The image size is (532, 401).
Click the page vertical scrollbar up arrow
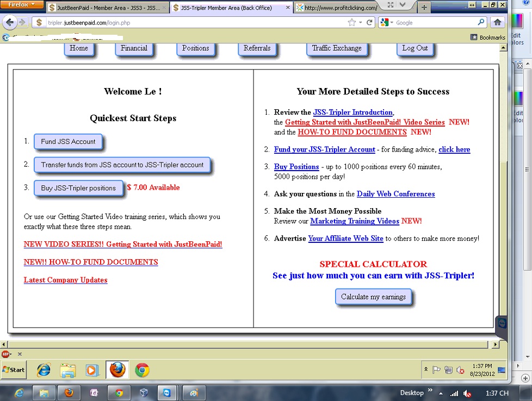[504, 48]
